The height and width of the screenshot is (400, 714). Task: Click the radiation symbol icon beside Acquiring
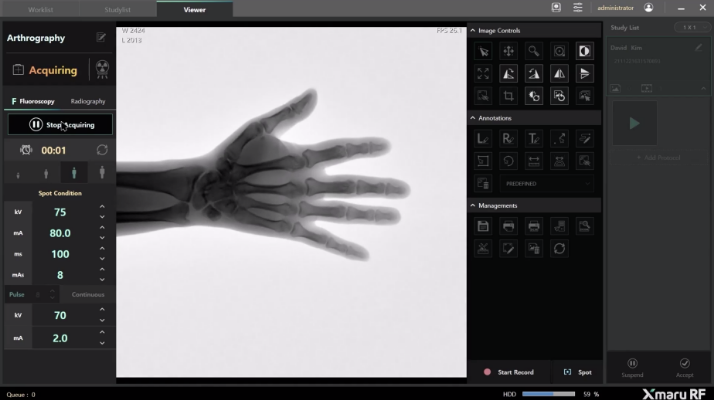point(102,69)
